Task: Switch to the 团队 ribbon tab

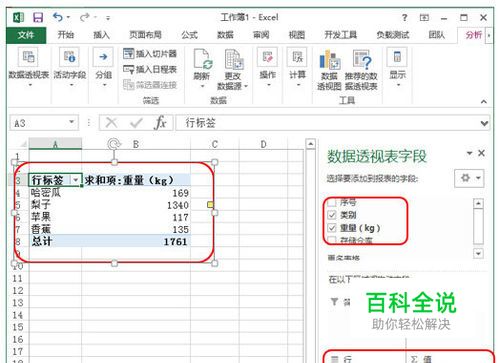Action: [437, 35]
